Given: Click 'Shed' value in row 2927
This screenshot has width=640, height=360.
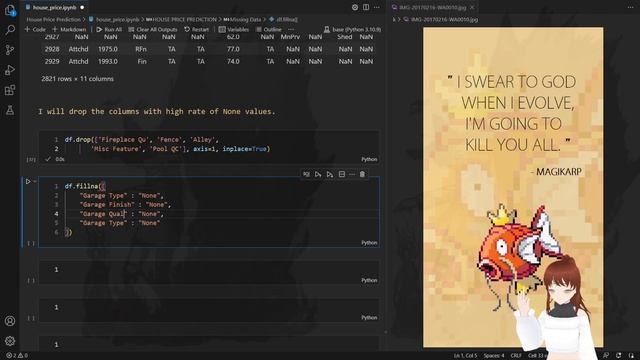Looking at the screenshot, I should pyautogui.click(x=344, y=37).
